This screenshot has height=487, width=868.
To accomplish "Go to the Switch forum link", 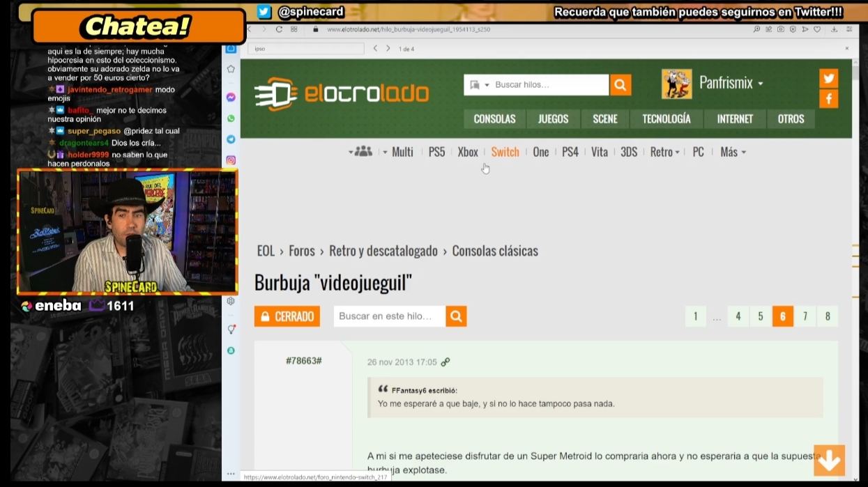I will pyautogui.click(x=505, y=152).
